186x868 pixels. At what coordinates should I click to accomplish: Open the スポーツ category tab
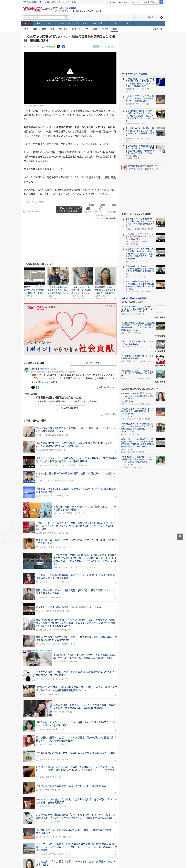pos(76,29)
